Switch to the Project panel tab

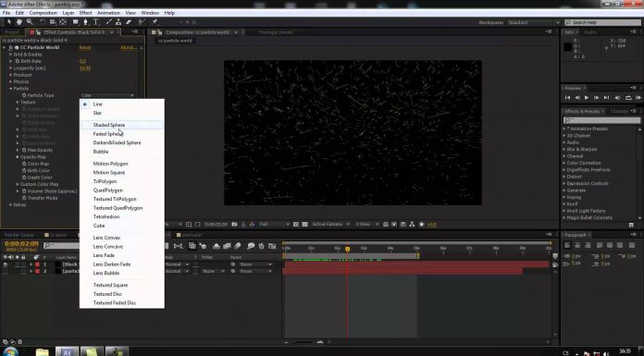[x=11, y=32]
